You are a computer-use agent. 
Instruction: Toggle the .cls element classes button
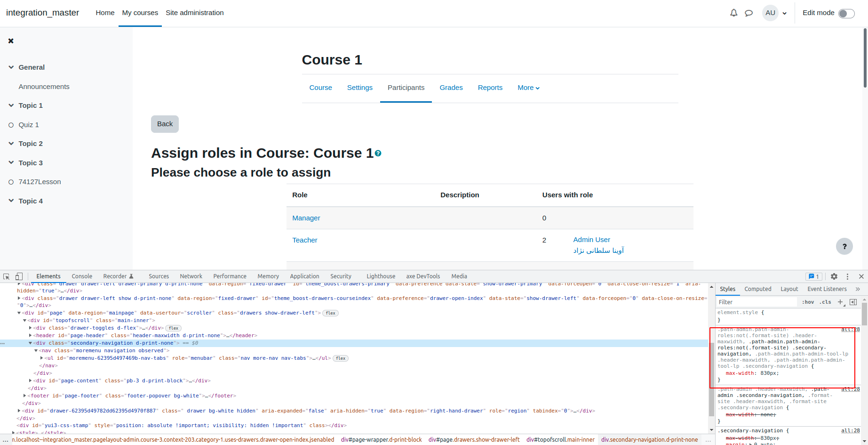(825, 302)
